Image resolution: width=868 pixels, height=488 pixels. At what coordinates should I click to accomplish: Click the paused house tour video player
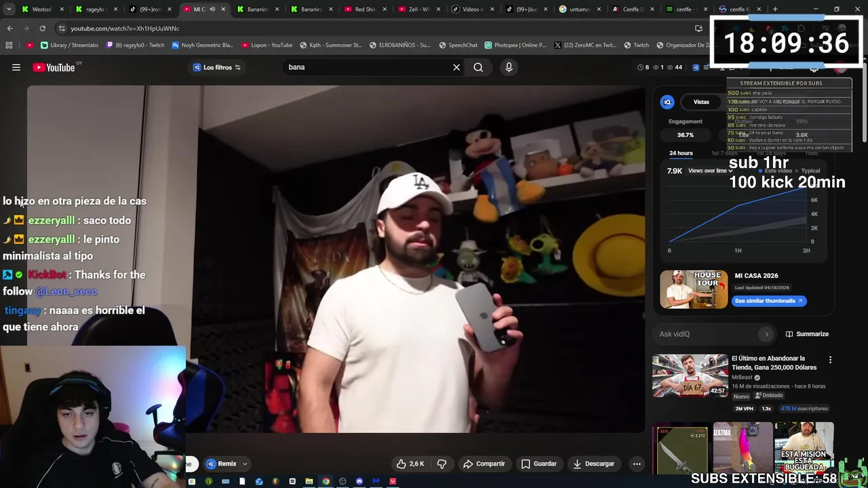tap(336, 259)
